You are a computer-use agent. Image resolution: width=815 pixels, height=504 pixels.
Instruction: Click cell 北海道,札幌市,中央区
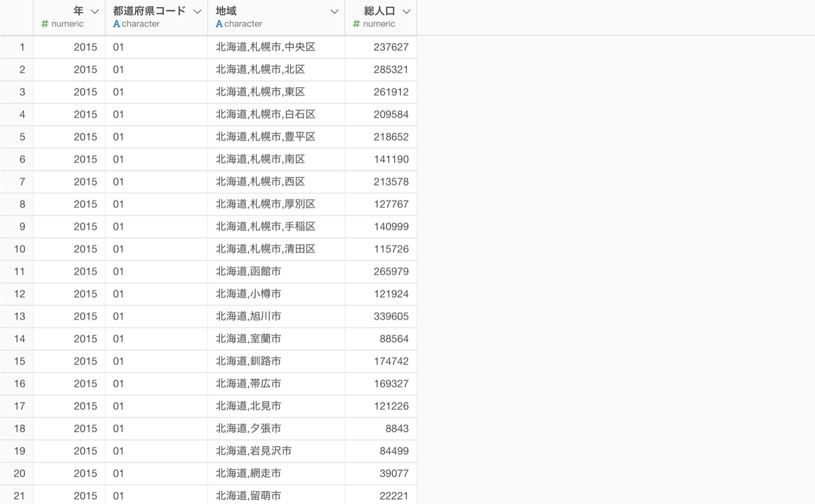(276, 47)
